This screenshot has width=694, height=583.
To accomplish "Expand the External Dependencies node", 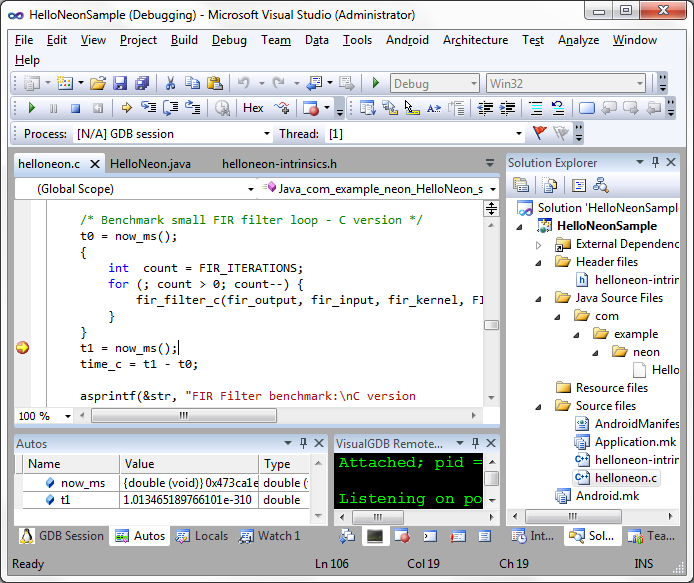I will [539, 244].
